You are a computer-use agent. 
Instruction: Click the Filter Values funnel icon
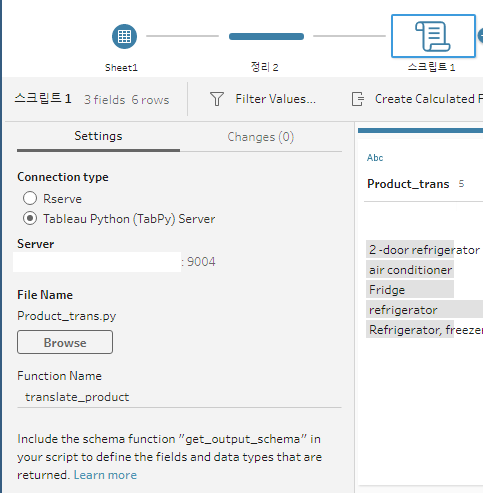(217, 99)
